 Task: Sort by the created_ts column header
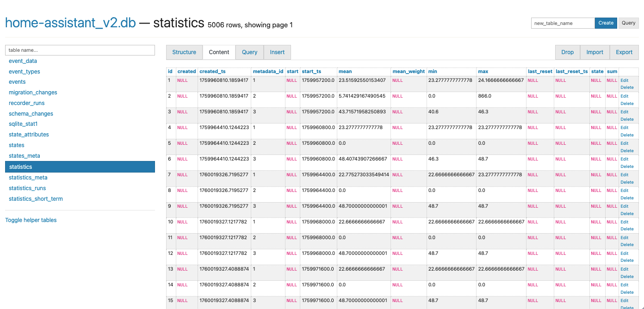pyautogui.click(x=212, y=72)
